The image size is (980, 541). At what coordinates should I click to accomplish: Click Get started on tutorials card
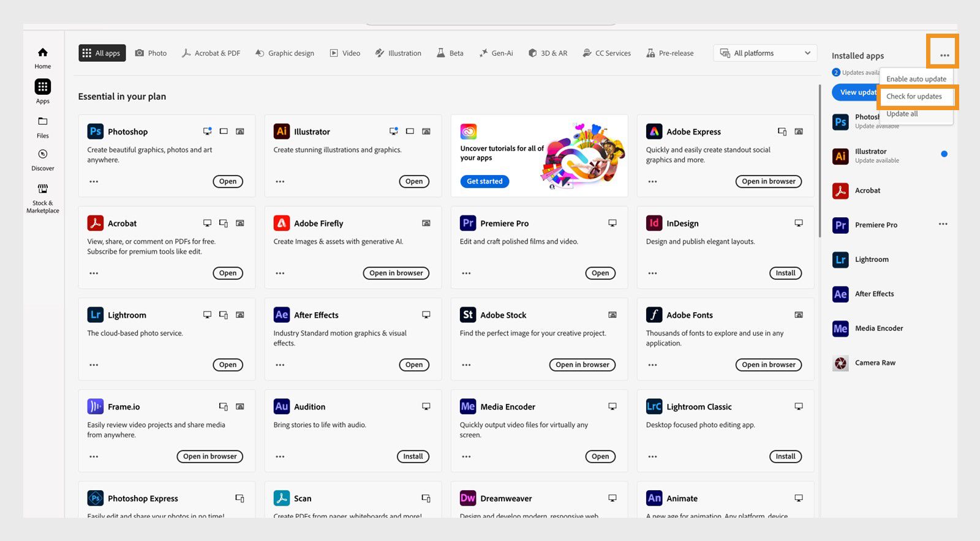click(x=484, y=182)
